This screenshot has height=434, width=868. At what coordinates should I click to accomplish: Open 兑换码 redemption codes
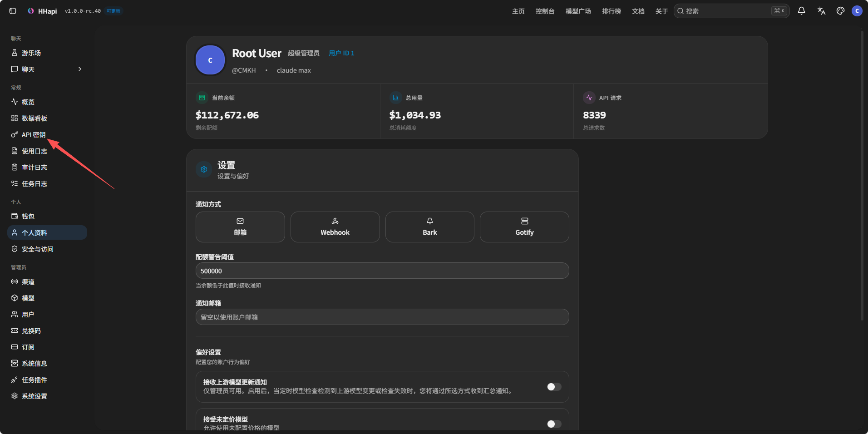pos(47,331)
